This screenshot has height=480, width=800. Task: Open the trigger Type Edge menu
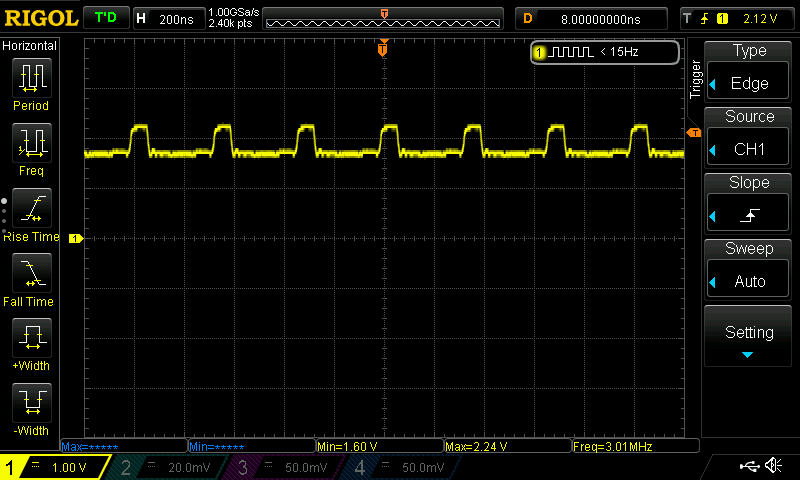click(749, 72)
